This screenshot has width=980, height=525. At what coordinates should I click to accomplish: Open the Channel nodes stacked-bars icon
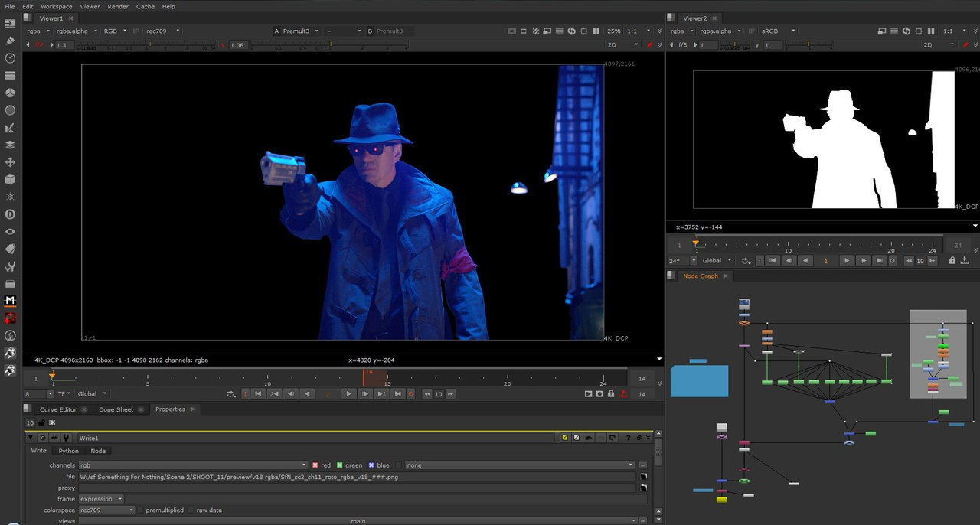click(x=10, y=76)
